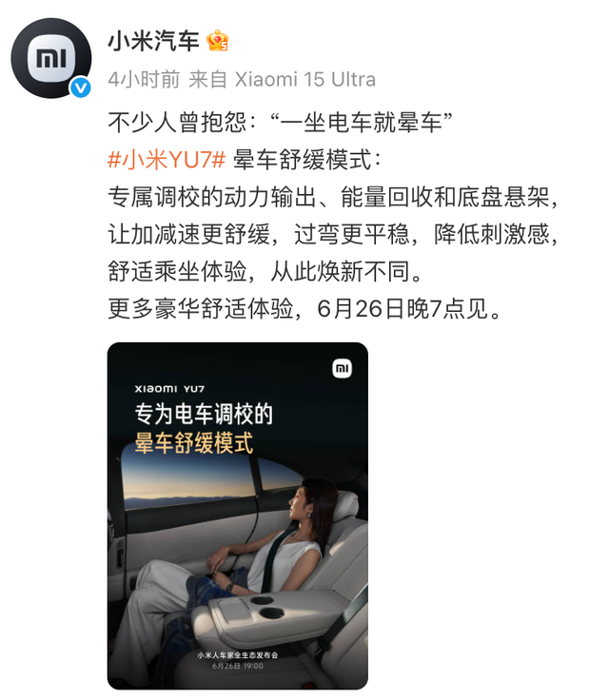This screenshot has height=700, width=609.
Task: Click the Xiaomi YU7 wordmark in poster
Action: click(169, 389)
